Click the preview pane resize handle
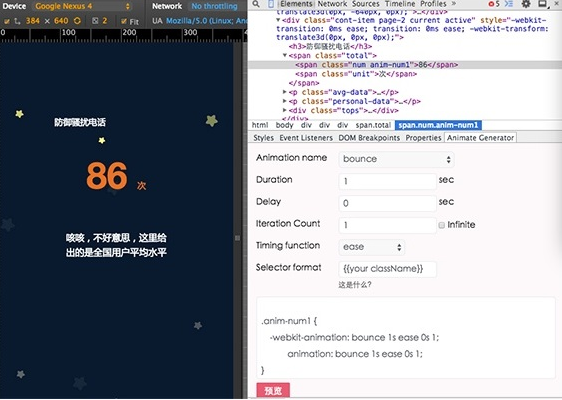562x400 pixels. tap(237, 238)
